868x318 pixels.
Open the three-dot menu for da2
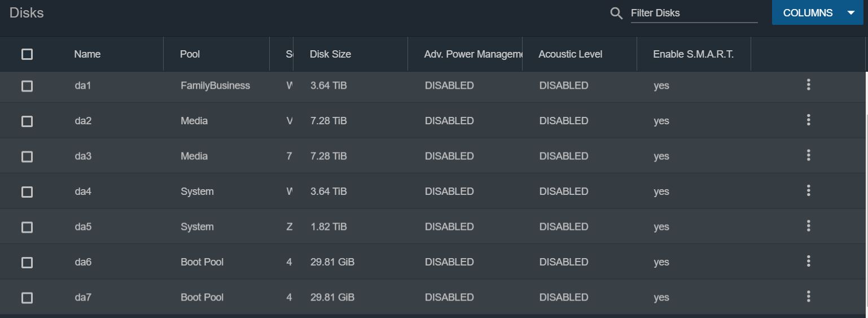[809, 120]
